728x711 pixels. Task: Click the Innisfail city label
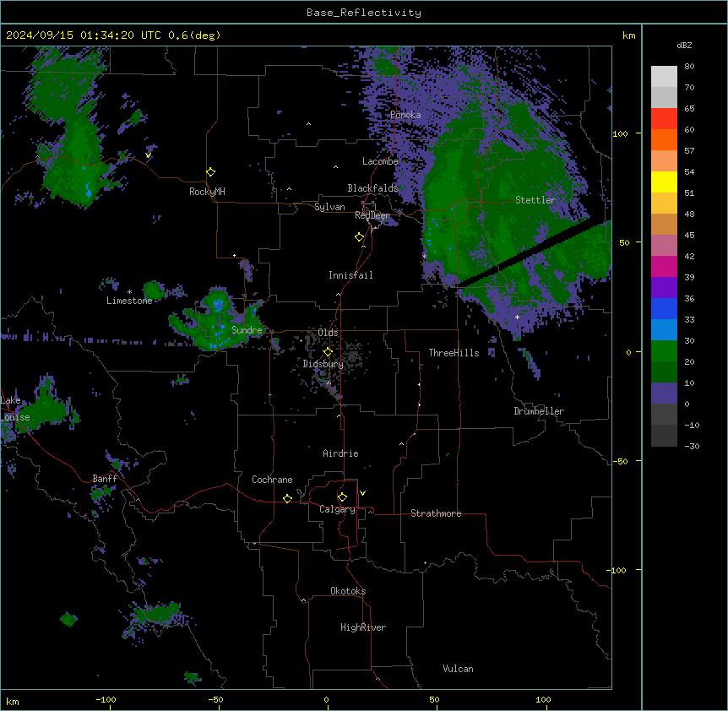[x=350, y=275]
